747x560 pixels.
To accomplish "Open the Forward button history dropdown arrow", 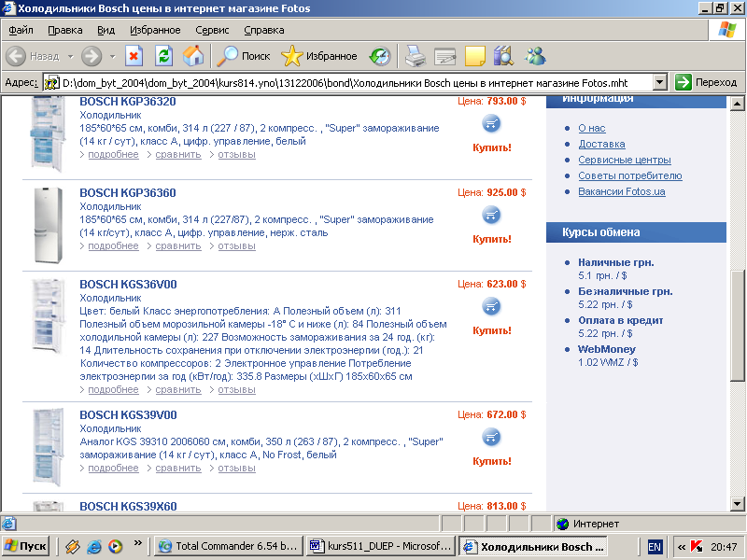I will click(x=112, y=56).
